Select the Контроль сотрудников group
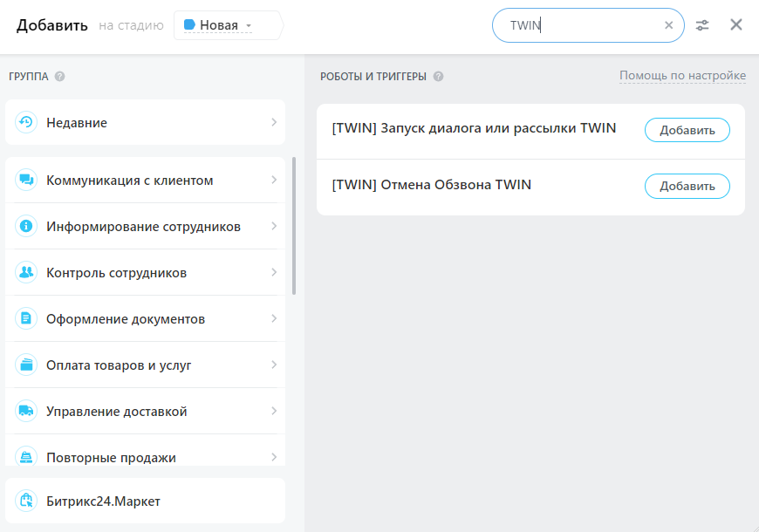Screen dimensions: 759x532 (x=145, y=272)
